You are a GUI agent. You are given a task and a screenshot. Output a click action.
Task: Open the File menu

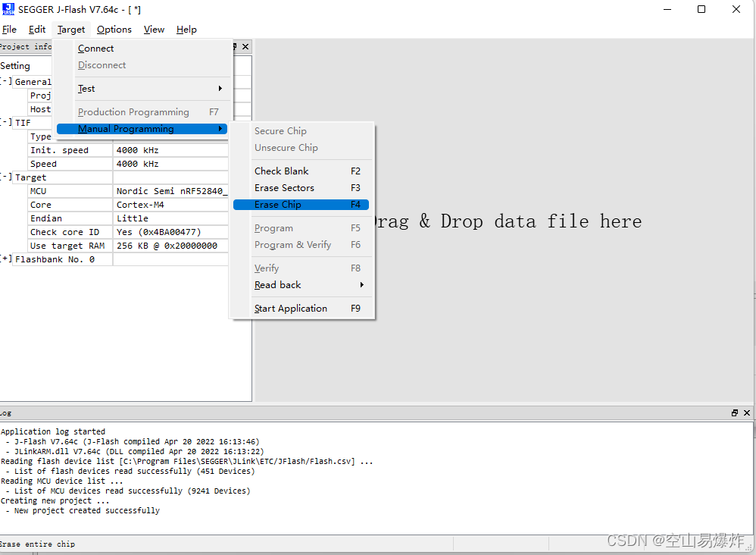pos(9,30)
